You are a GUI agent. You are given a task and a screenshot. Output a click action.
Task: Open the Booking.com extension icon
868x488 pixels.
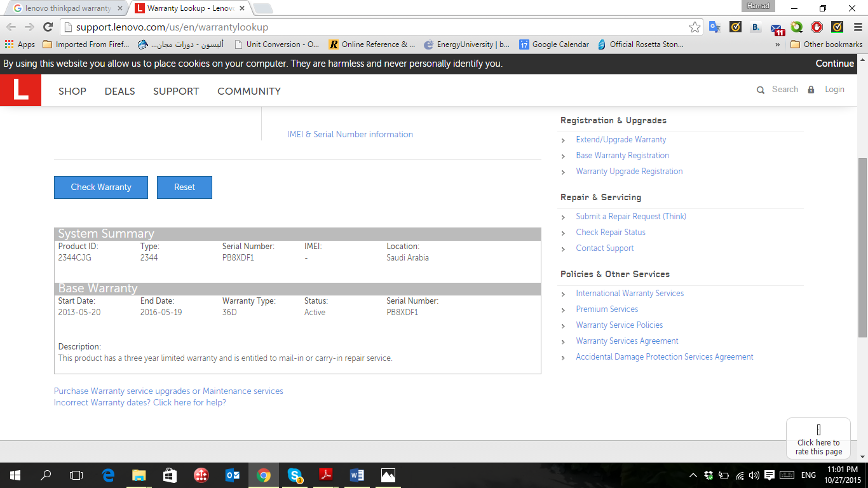pos(756,27)
